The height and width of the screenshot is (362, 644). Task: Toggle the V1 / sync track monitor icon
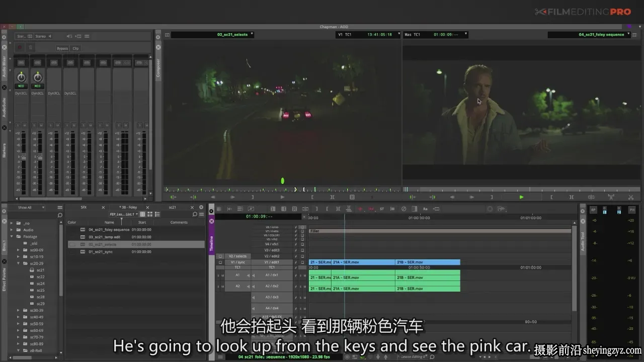click(220, 262)
